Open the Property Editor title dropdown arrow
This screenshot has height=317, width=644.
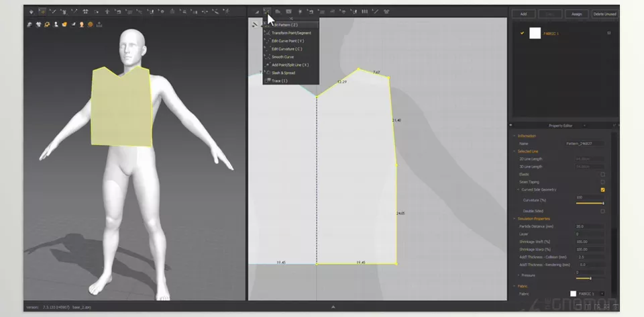584,126
